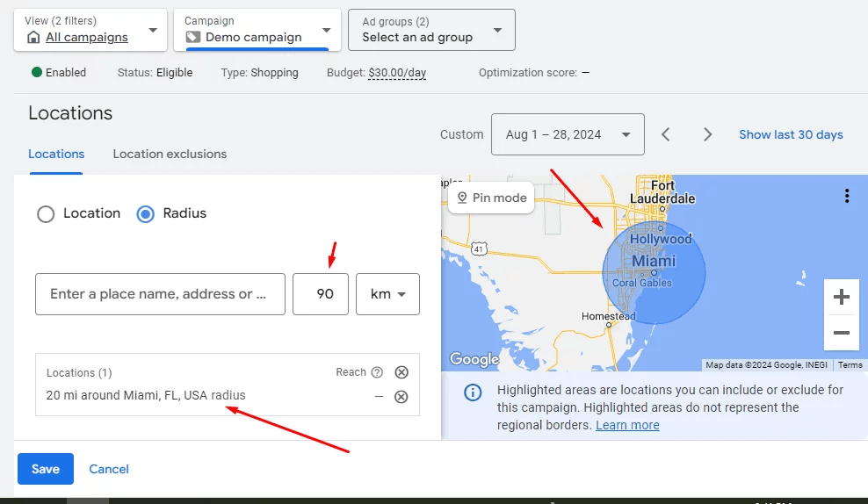Open the Demo campaign dropdown

[x=257, y=30]
